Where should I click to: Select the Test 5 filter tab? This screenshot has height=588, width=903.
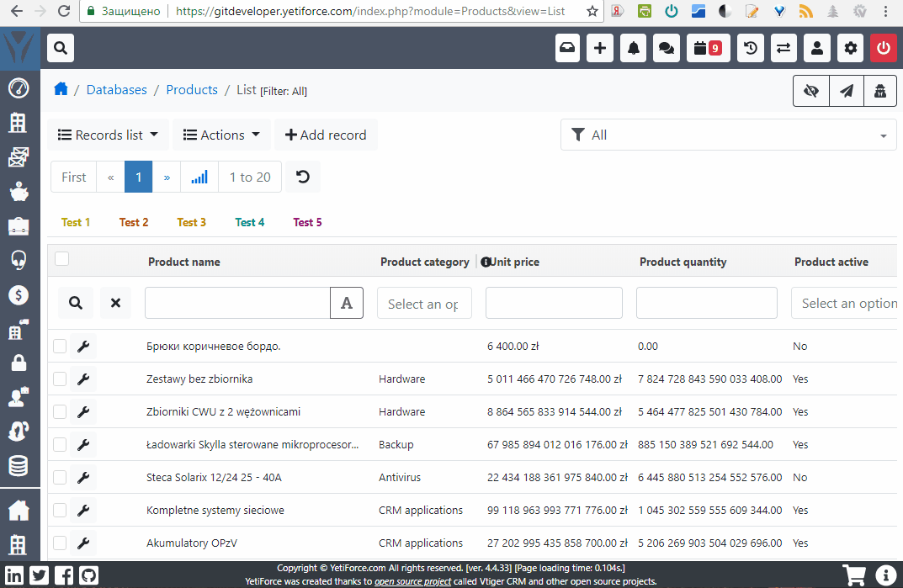coord(307,222)
